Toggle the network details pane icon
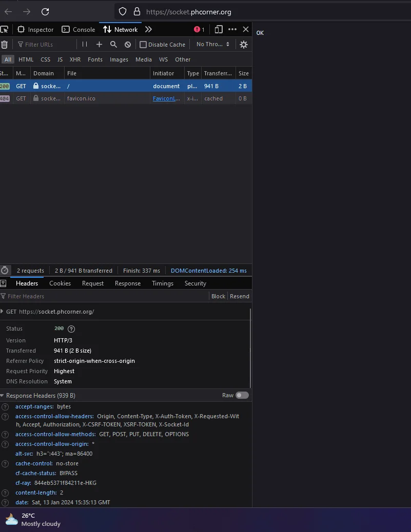Image resolution: width=411 pixels, height=532 pixels. pos(4,283)
